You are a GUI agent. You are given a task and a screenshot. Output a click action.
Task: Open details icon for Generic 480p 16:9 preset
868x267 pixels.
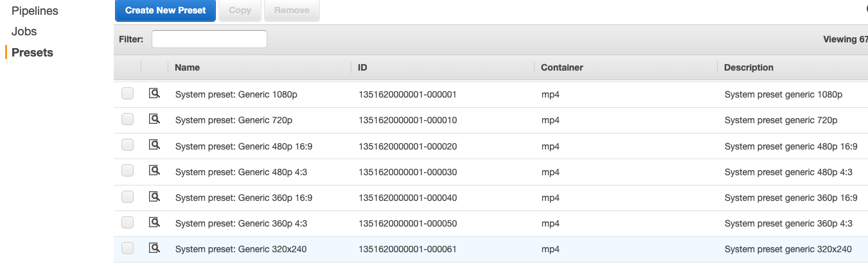(154, 145)
